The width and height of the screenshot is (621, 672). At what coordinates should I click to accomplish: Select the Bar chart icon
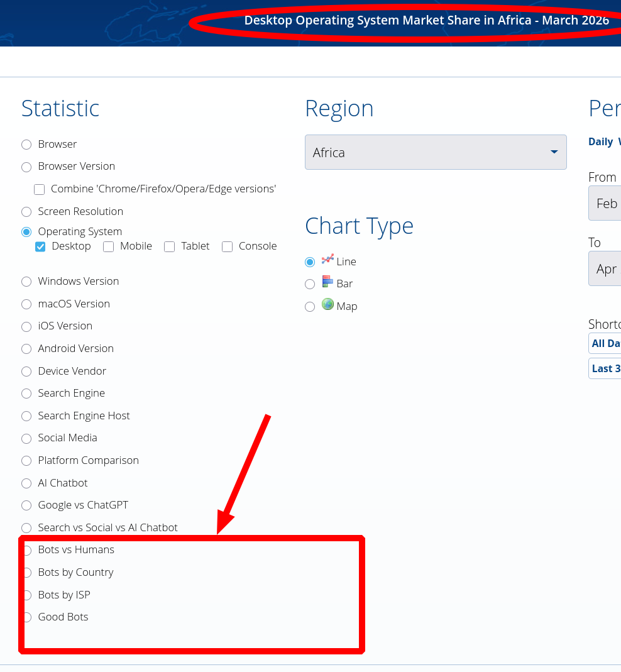point(327,282)
